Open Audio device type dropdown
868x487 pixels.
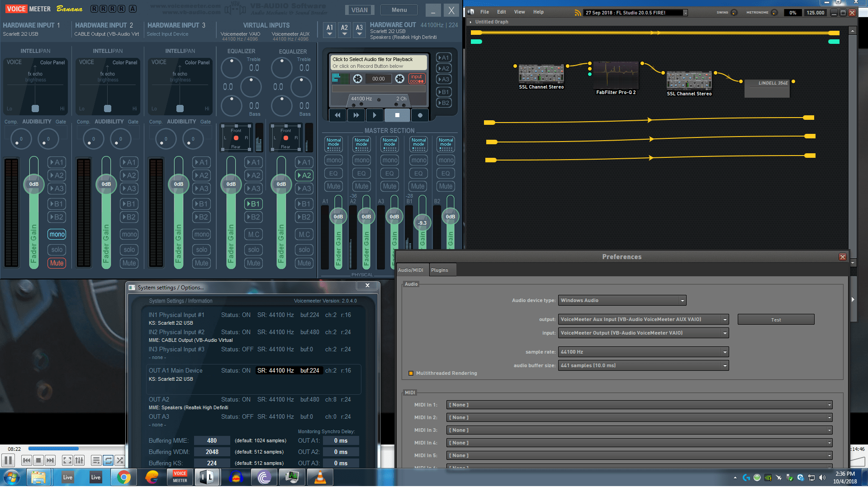(x=622, y=301)
